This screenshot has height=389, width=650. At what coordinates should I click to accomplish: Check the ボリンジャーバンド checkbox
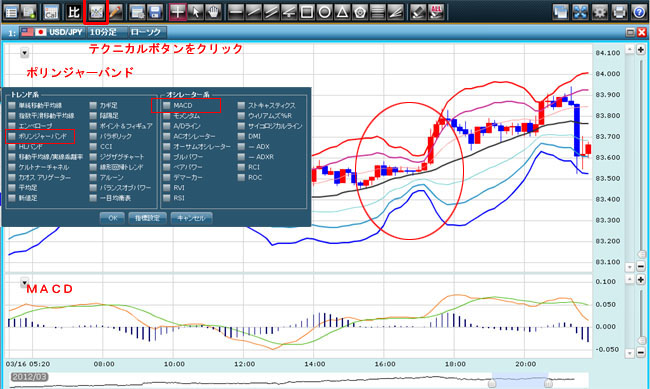point(12,136)
